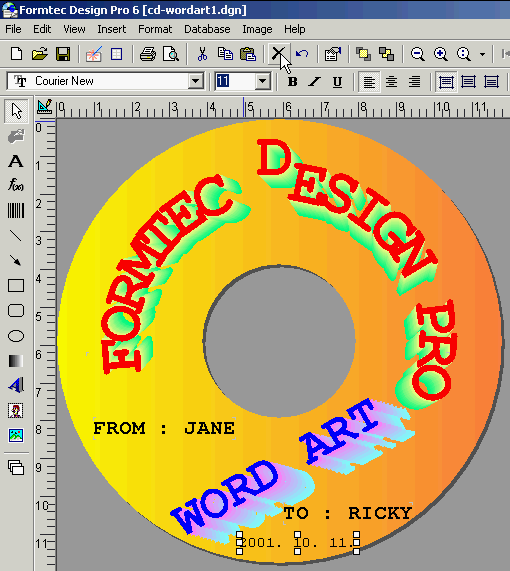Select the TO : RICKY text object

coord(348,513)
